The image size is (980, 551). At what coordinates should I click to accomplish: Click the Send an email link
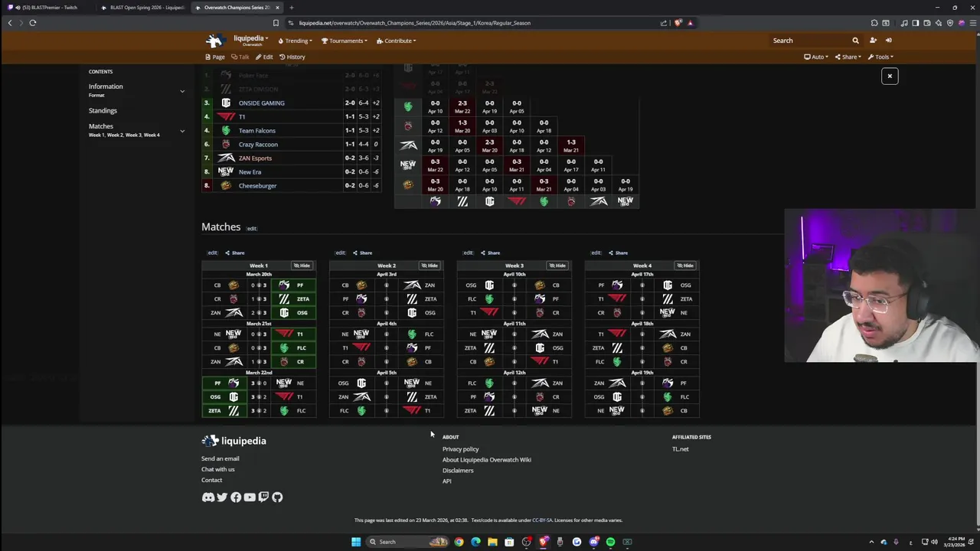(220, 458)
